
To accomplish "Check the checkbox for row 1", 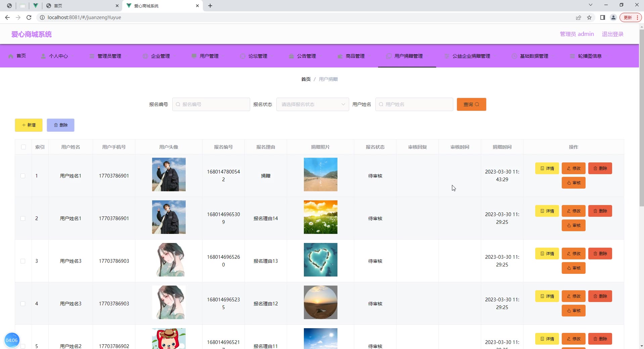I will 23,176.
